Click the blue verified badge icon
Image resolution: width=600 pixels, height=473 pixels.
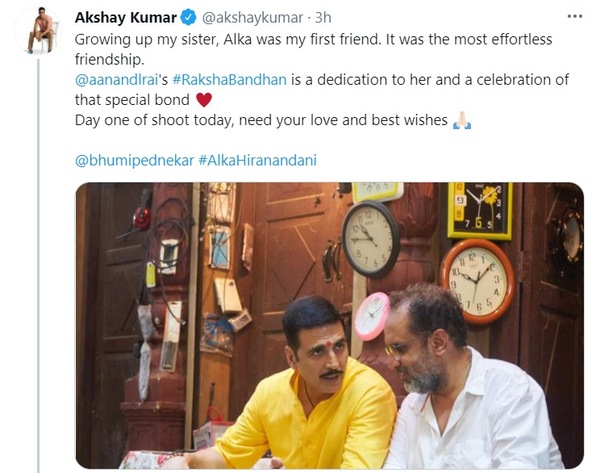pos(189,18)
